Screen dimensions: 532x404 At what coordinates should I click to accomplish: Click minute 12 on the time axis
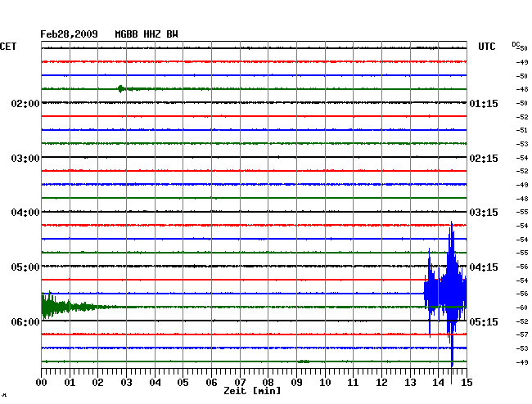pyautogui.click(x=381, y=382)
